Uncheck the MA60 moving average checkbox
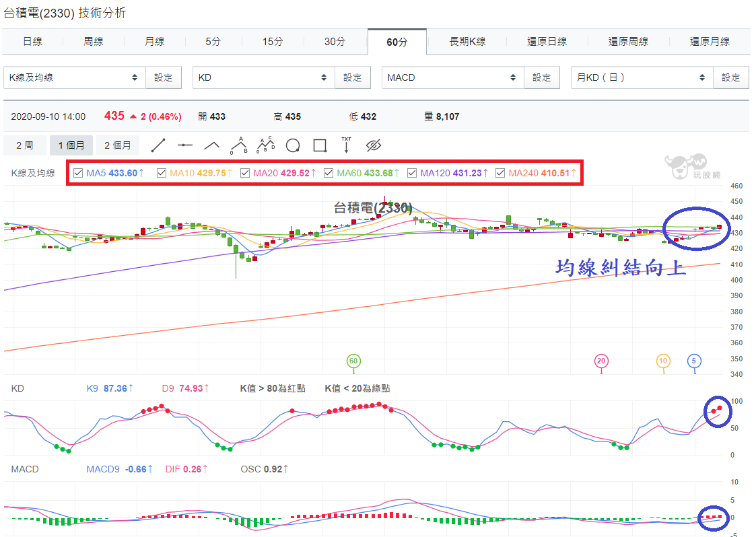Viewport: 756px width, 537px height. [329, 173]
